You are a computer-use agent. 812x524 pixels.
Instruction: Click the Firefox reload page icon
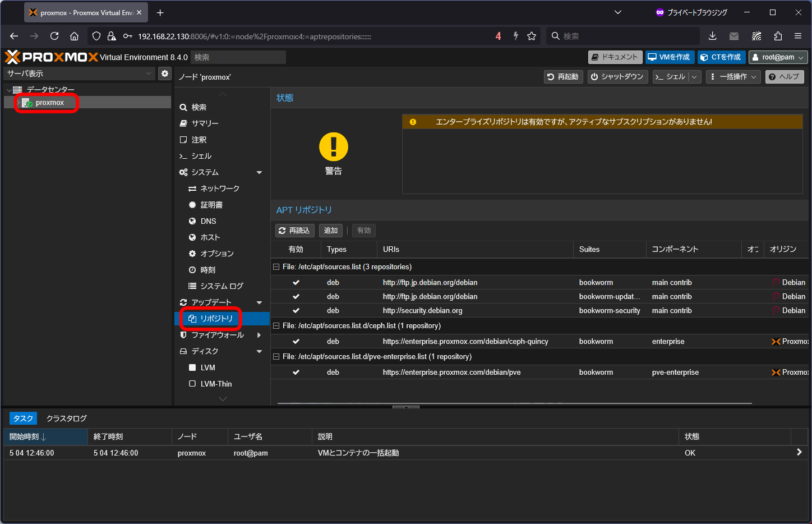tap(54, 36)
